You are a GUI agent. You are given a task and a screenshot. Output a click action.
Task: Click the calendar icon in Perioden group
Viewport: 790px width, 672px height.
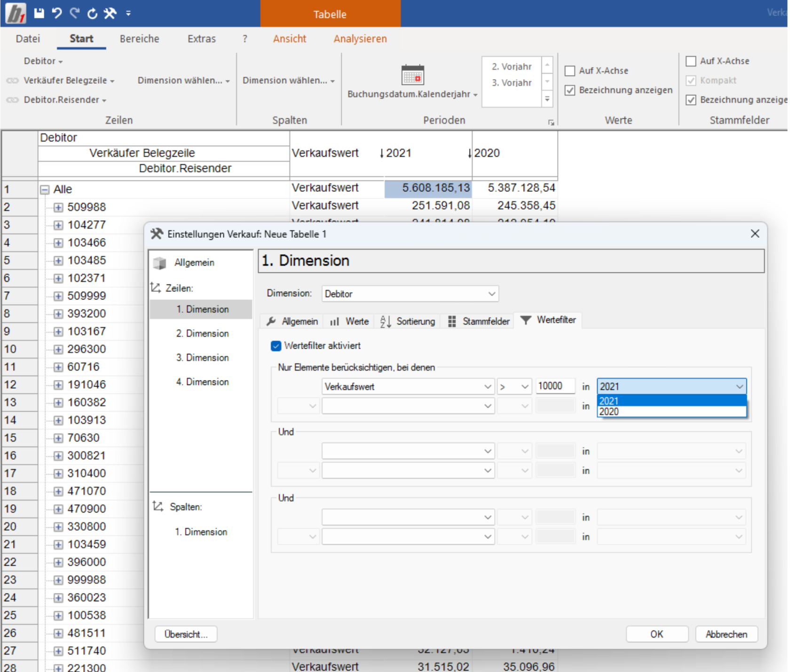412,75
